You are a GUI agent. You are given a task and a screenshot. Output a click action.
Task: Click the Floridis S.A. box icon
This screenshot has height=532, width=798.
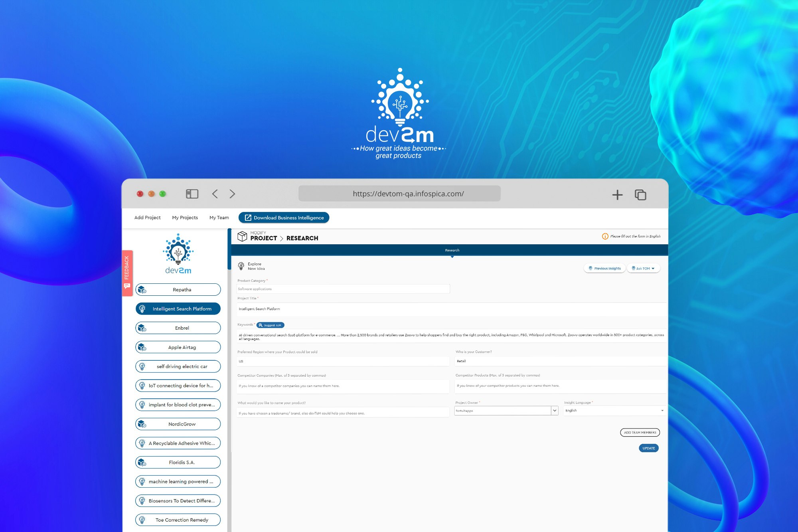pyautogui.click(x=142, y=462)
